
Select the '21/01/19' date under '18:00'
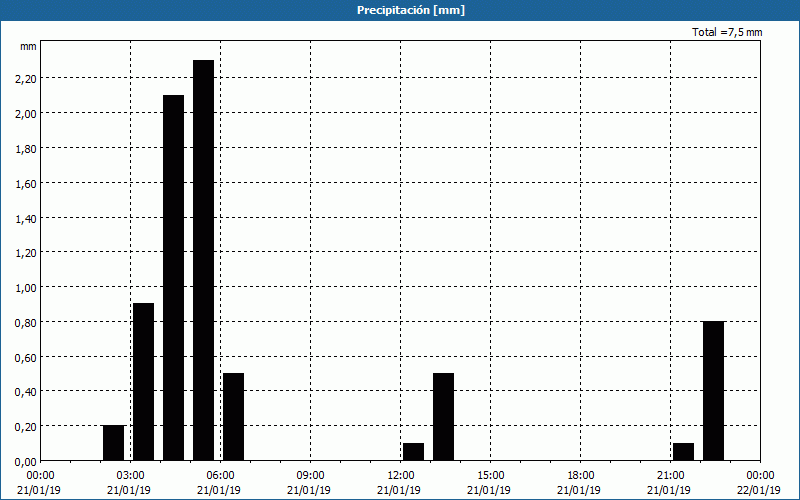point(579,490)
